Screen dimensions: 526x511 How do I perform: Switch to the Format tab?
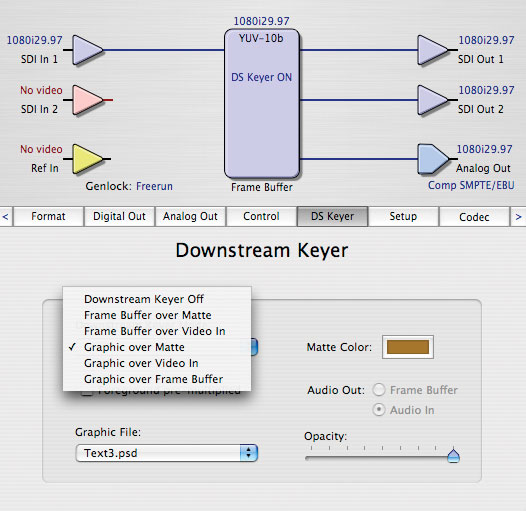tap(48, 216)
